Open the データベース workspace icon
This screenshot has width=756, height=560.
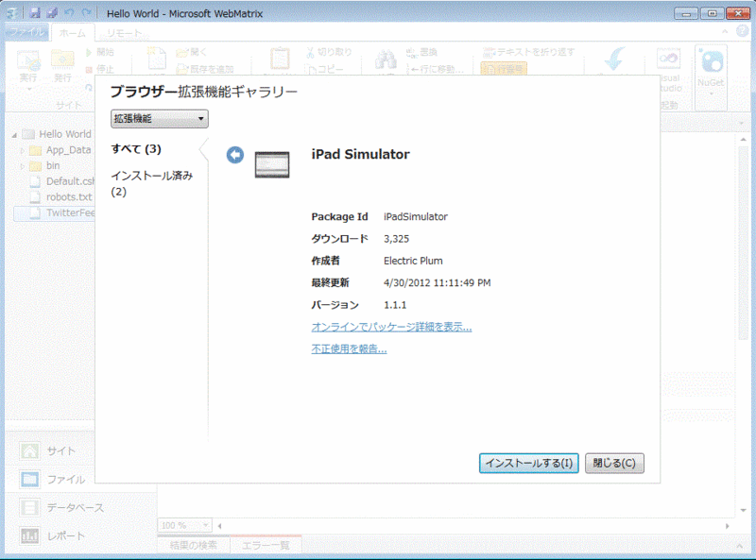(28, 507)
